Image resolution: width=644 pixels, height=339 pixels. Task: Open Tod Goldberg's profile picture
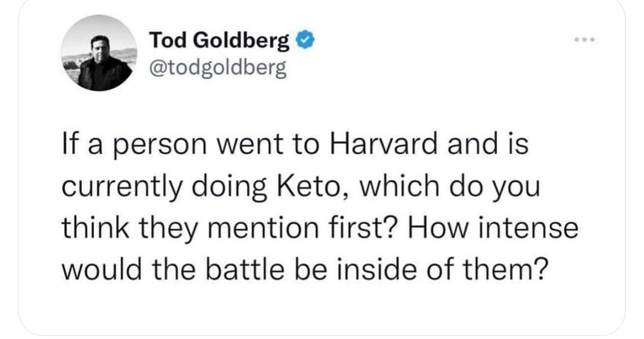point(99,53)
